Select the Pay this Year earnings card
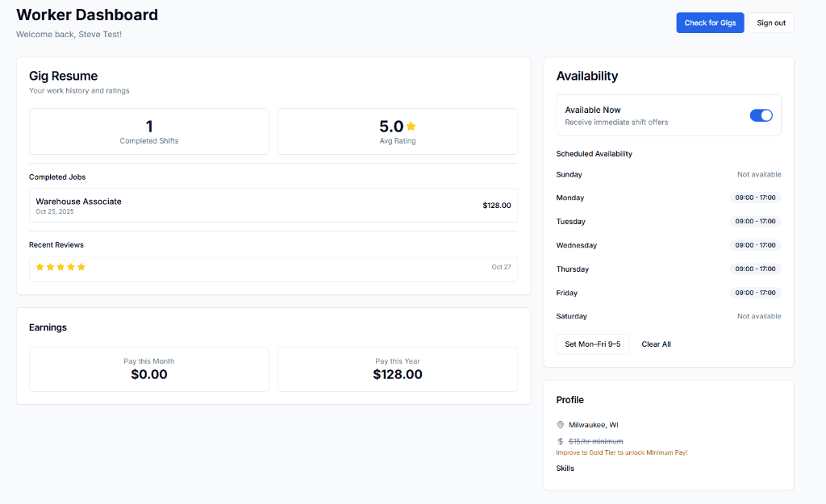 point(397,369)
